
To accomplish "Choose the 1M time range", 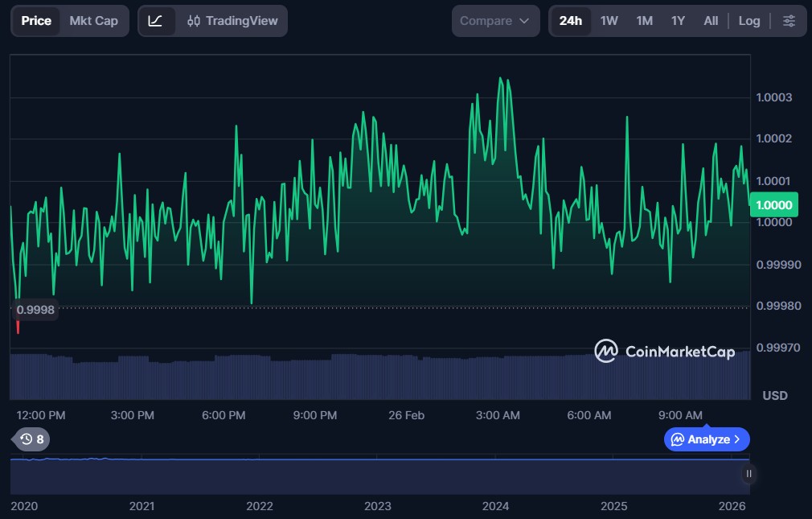I will pos(644,21).
